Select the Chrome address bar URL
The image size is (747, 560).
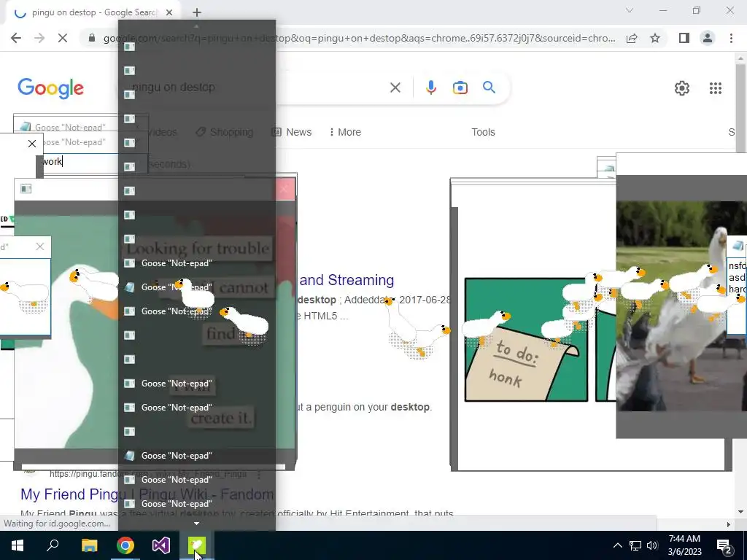(359, 38)
